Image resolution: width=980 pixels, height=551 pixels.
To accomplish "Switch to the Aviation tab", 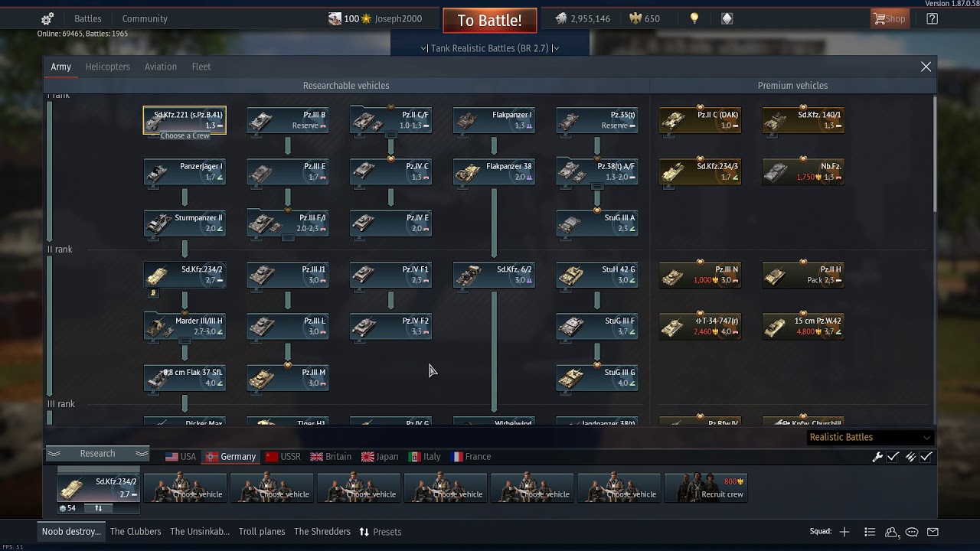I will pos(161,67).
